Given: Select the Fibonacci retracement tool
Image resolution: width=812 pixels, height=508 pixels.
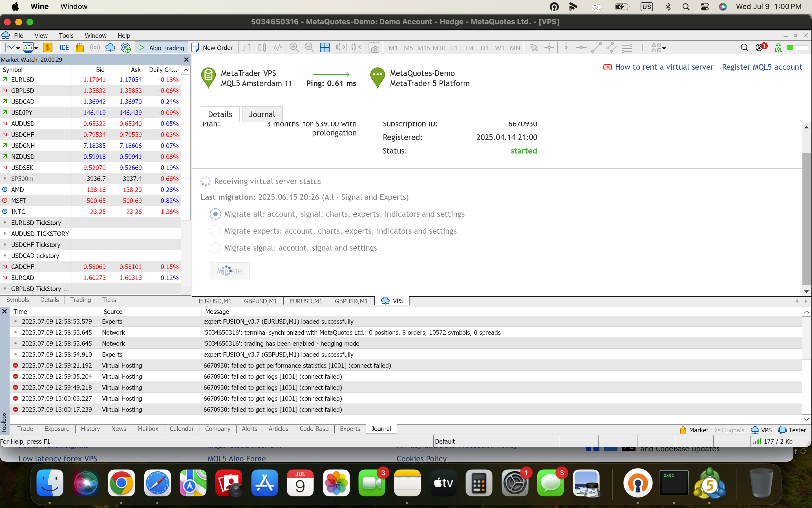Looking at the screenshot, I should [627, 48].
